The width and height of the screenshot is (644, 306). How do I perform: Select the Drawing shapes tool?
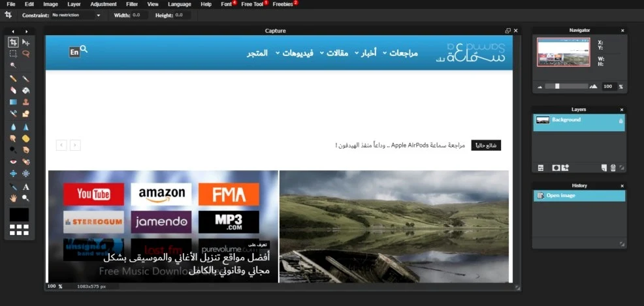point(26,114)
